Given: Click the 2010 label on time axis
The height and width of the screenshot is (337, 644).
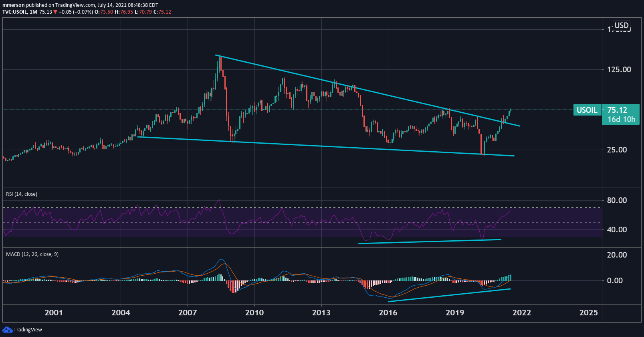Looking at the screenshot, I should coord(254,313).
